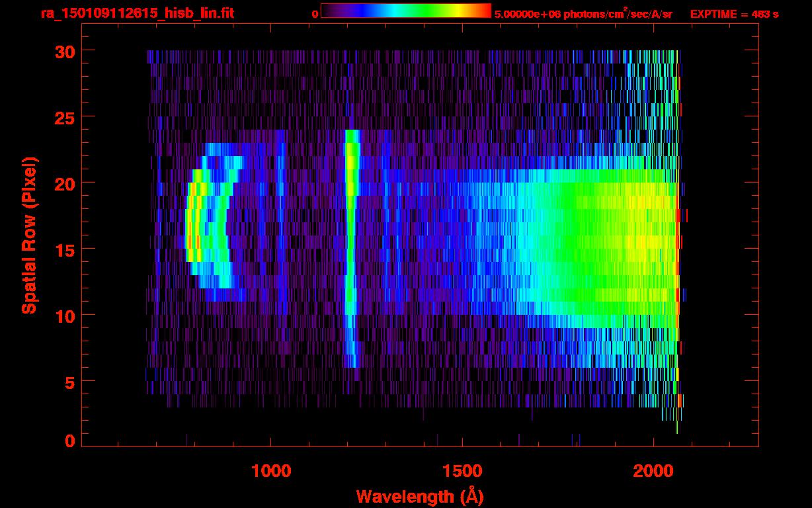Click the 1000 wavelength tick label
812x508 pixels.
(x=270, y=470)
